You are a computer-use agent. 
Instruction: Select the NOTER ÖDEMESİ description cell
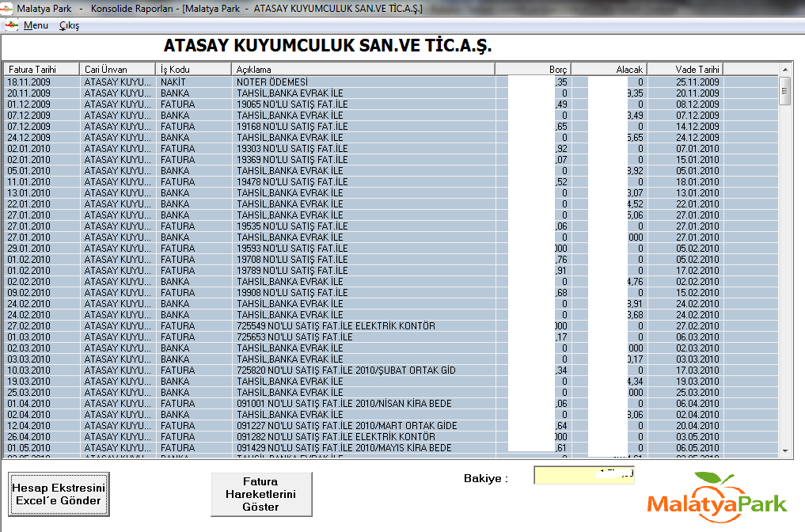pos(363,82)
